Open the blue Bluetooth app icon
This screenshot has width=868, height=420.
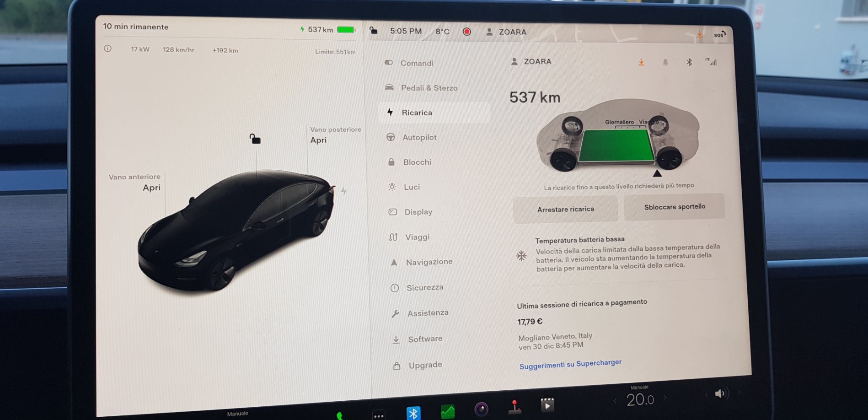click(x=413, y=413)
